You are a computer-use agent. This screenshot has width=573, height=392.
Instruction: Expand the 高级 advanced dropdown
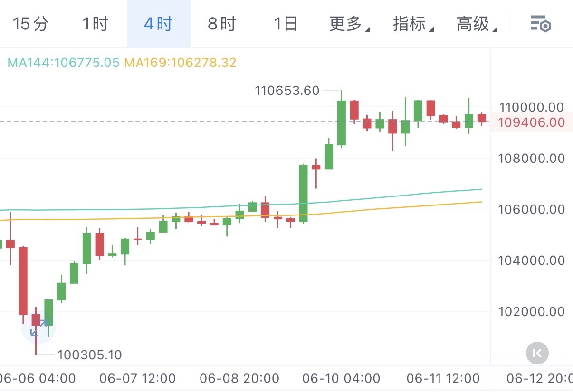point(477,23)
